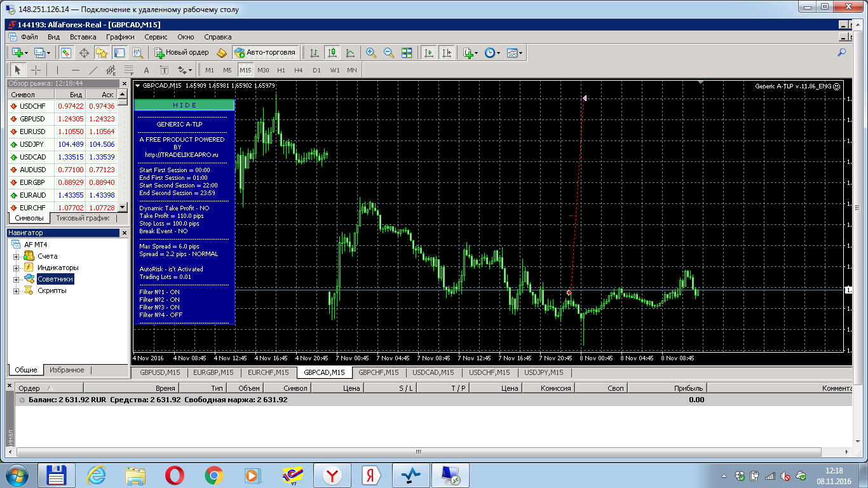The image size is (868, 488).
Task: Expand the Индикаторы tree node
Action: (x=17, y=268)
